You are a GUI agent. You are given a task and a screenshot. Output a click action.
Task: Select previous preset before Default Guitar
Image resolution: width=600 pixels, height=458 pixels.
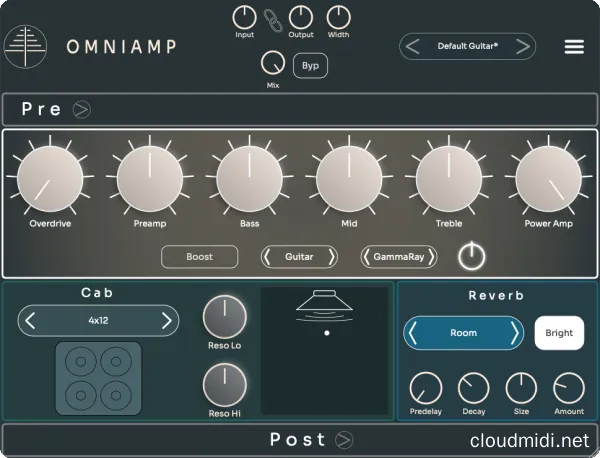[x=412, y=46]
